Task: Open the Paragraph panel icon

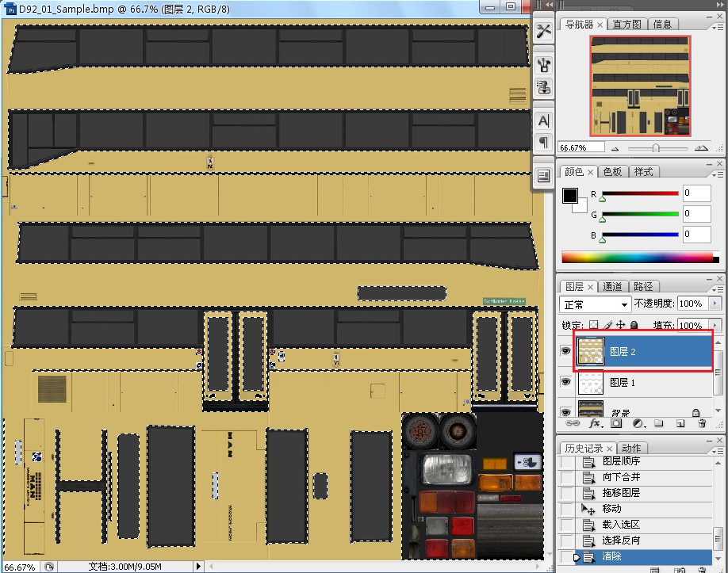Action: pyautogui.click(x=544, y=142)
